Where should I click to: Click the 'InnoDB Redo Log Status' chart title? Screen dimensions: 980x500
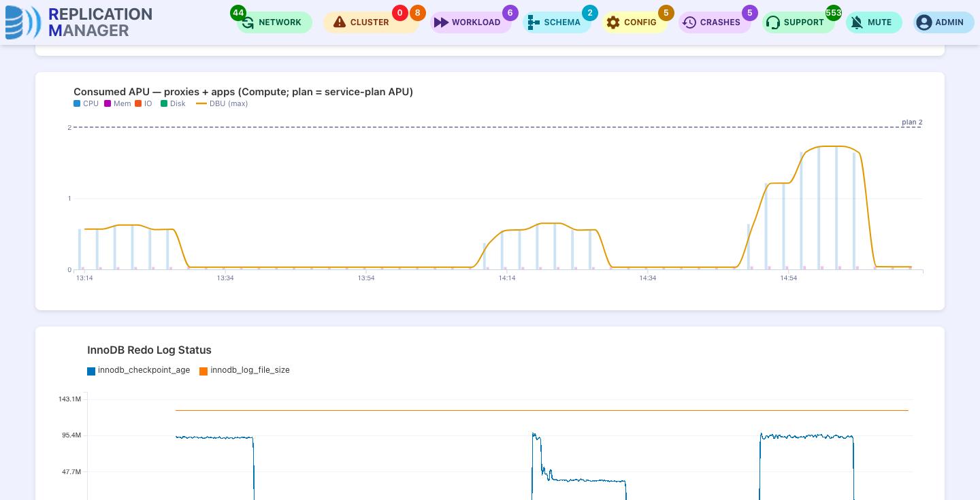[149, 350]
